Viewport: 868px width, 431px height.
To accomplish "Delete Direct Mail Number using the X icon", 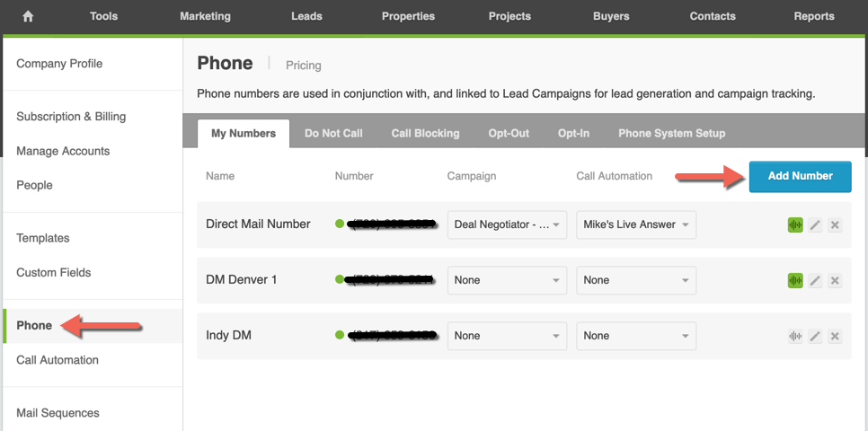I will point(836,224).
